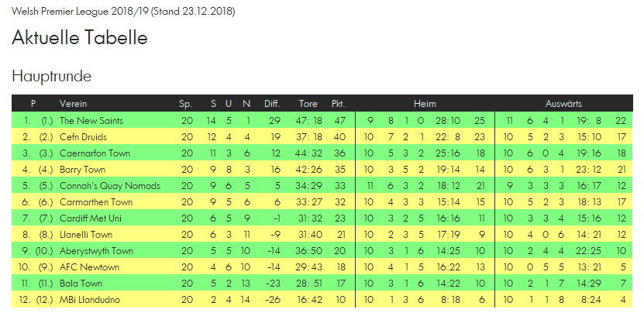The height and width of the screenshot is (313, 644).
Task: Click Barry Town team name
Action: 83,170
